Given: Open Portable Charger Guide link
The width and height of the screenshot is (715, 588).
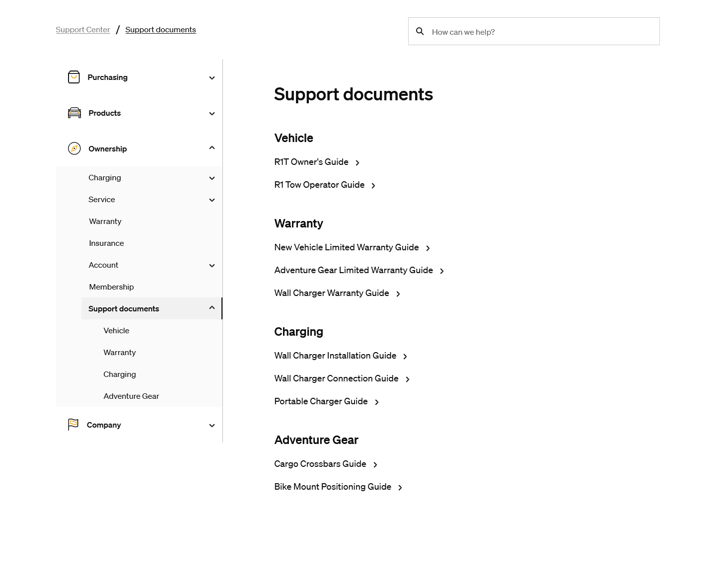Looking at the screenshot, I should (x=321, y=401).
